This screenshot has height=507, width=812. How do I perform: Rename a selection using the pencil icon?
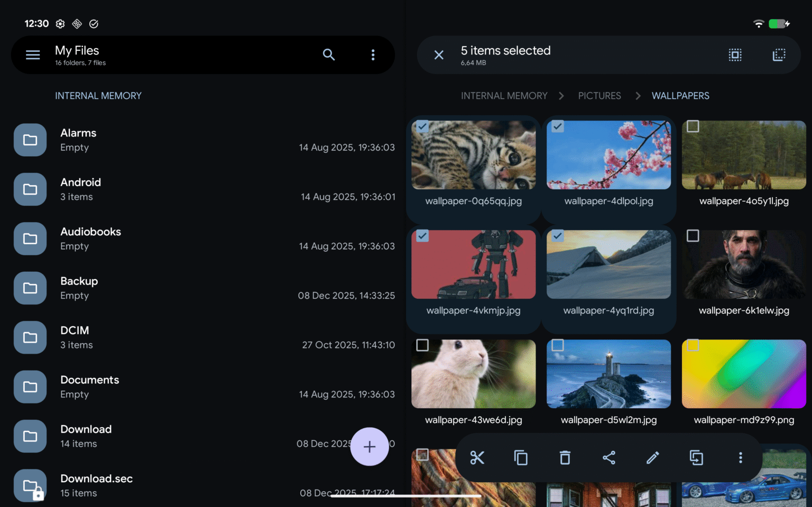[x=652, y=458]
